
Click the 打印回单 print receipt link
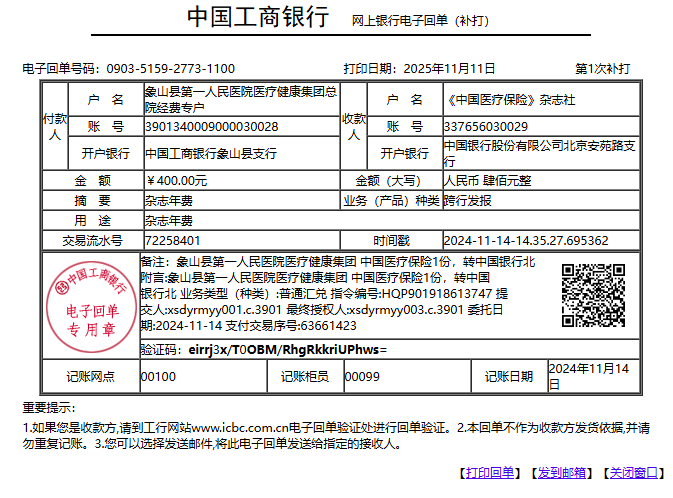487,472
